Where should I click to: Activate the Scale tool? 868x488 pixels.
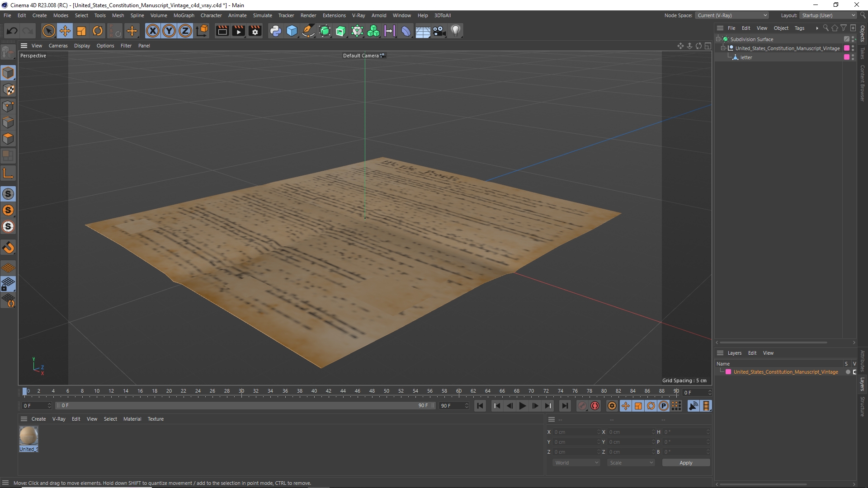[81, 31]
